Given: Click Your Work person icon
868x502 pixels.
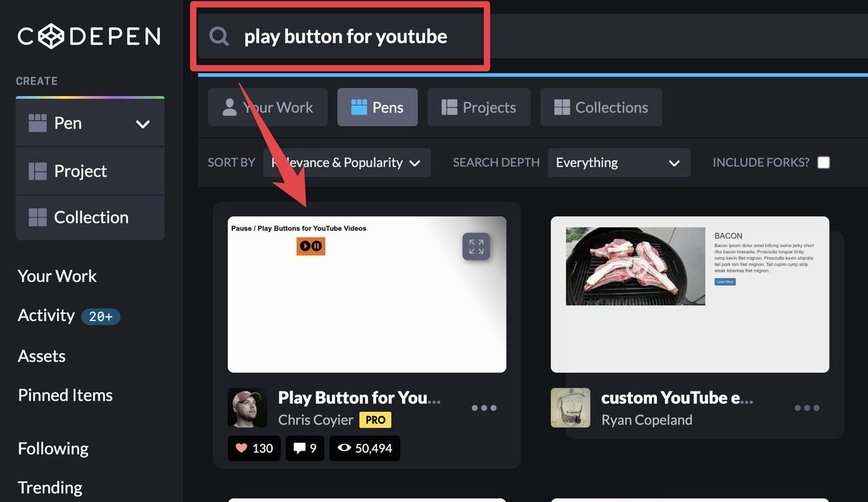Looking at the screenshot, I should pos(229,107).
